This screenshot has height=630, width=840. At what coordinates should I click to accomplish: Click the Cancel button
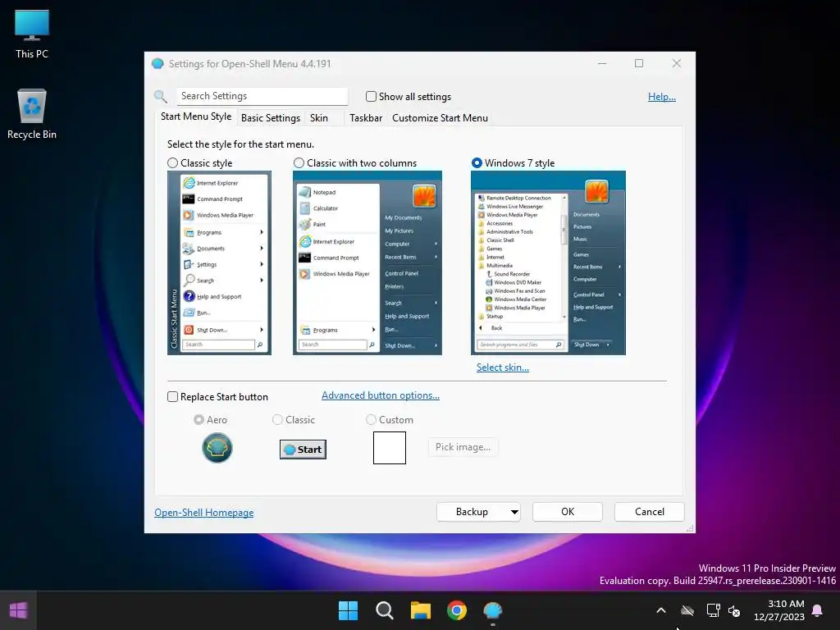pyautogui.click(x=650, y=512)
